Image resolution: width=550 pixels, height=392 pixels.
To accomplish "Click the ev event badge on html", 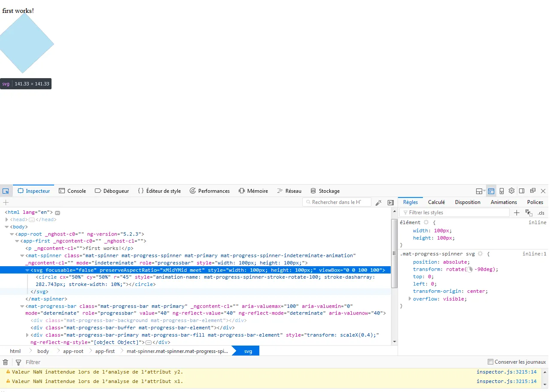I will (57, 213).
